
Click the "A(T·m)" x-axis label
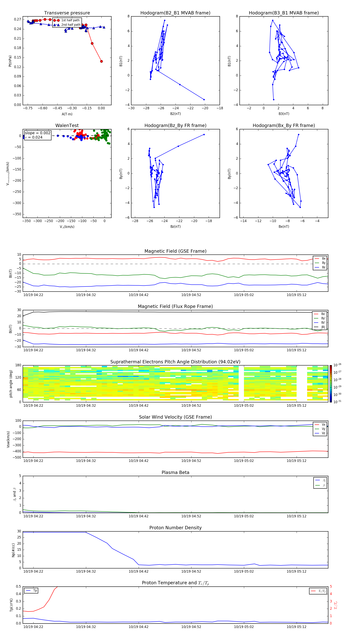pos(67,114)
